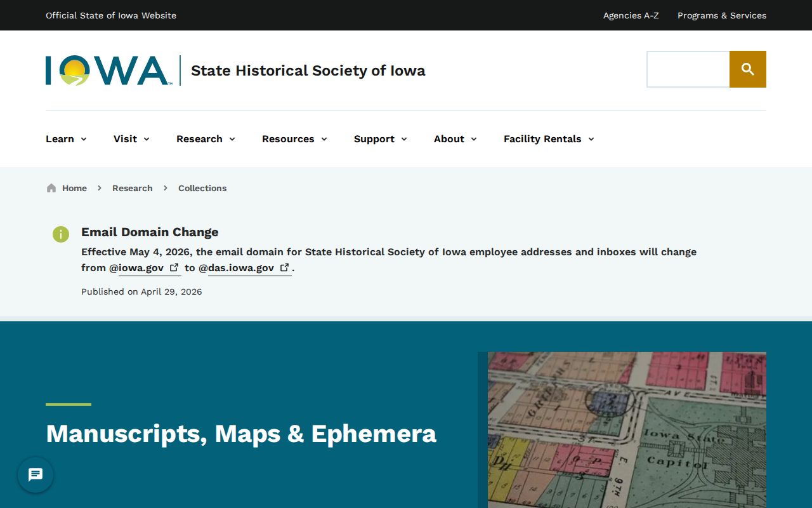Open Collections breadcrumb link

click(x=202, y=188)
